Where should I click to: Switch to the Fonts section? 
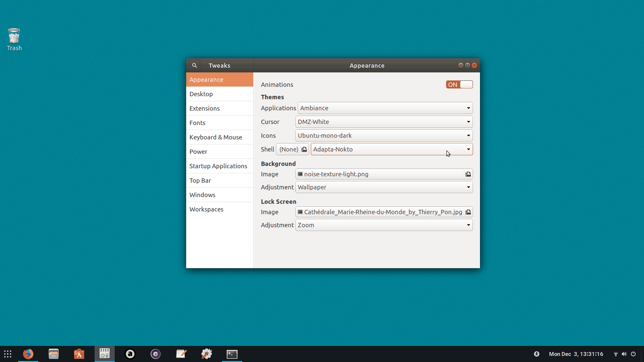click(x=219, y=123)
